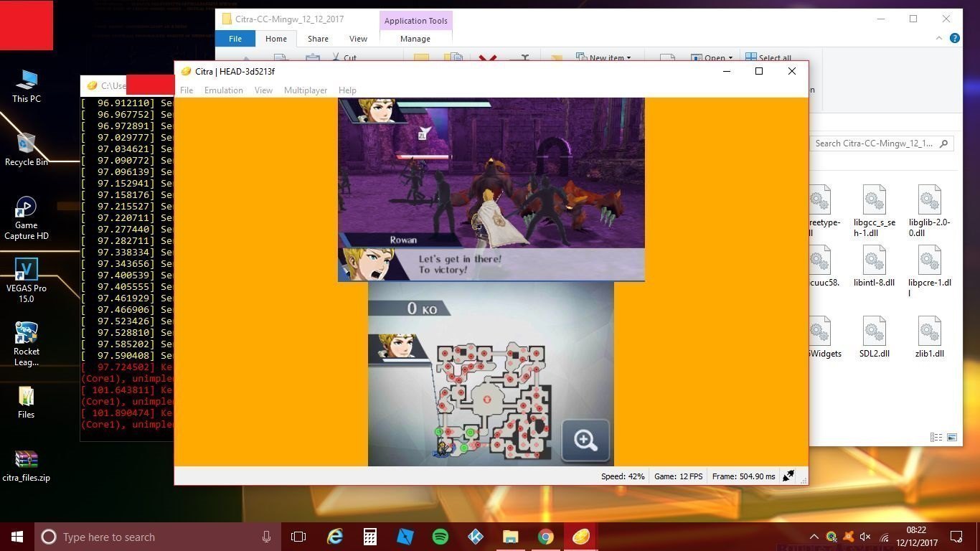Click the Citra icon on the taskbar

580,537
